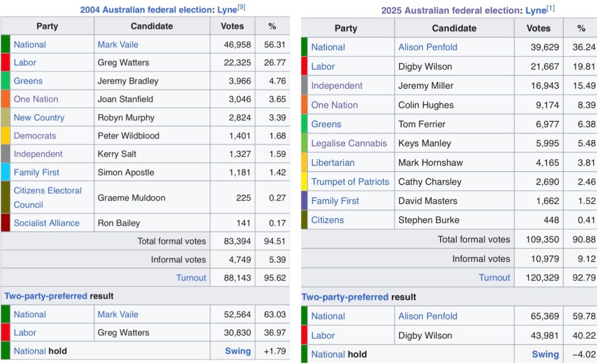Click citation reference 1 beside Lyne
The image size is (599, 364).
click(x=550, y=8)
